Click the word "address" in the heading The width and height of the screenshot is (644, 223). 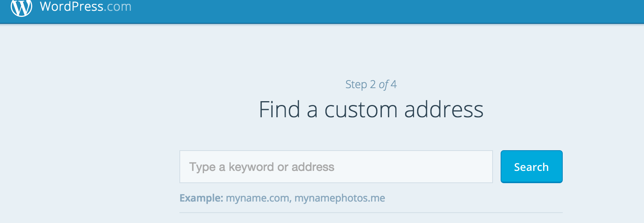click(444, 110)
